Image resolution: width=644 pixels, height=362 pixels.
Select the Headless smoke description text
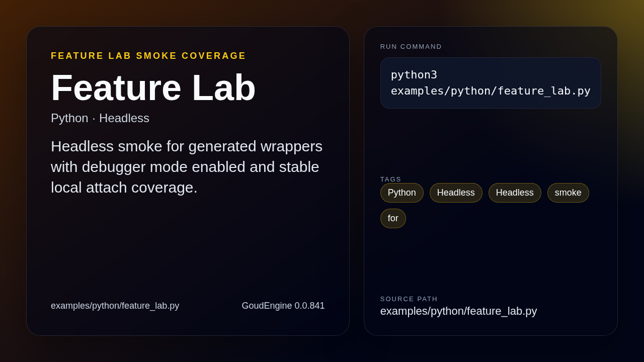[187, 166]
